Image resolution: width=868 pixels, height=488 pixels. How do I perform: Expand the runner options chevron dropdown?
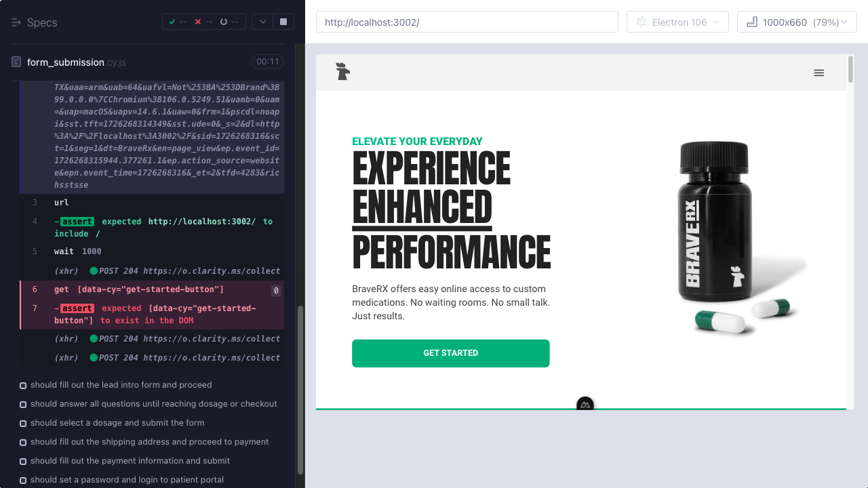(x=262, y=22)
